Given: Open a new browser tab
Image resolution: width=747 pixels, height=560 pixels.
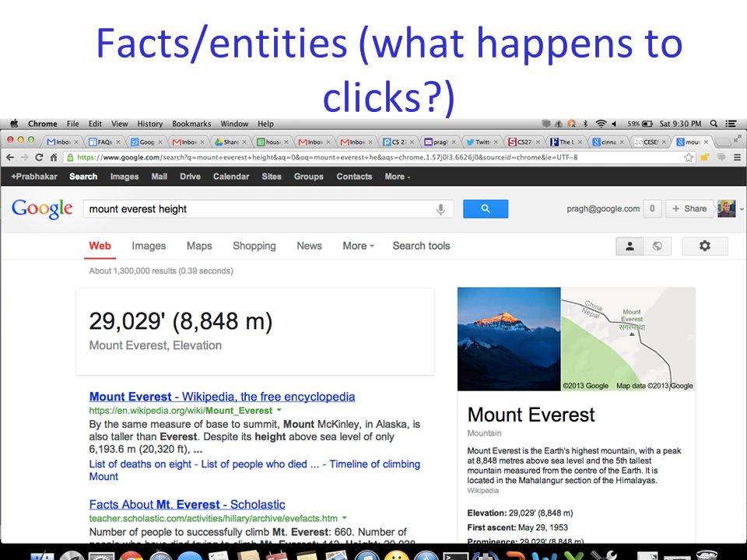Looking at the screenshot, I should [x=723, y=142].
